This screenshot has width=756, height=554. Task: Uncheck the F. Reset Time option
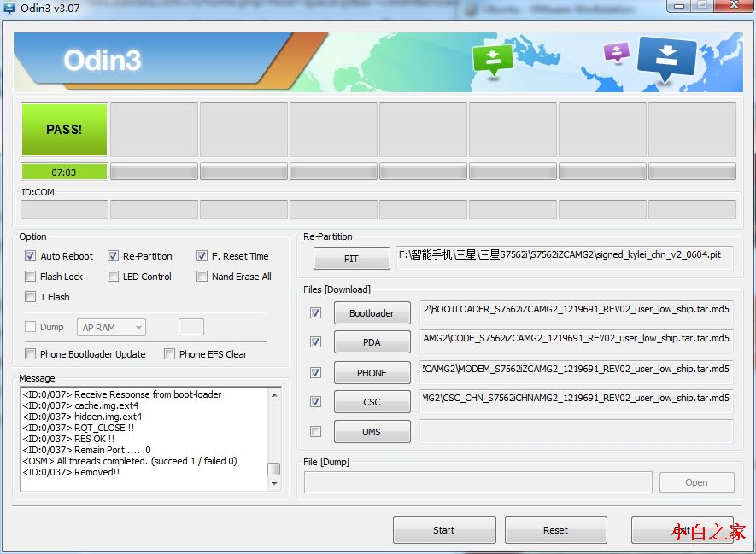[x=202, y=256]
